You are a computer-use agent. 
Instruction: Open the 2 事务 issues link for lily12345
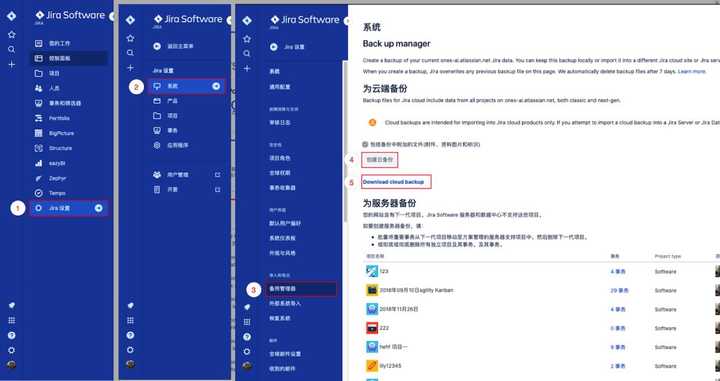point(618,366)
